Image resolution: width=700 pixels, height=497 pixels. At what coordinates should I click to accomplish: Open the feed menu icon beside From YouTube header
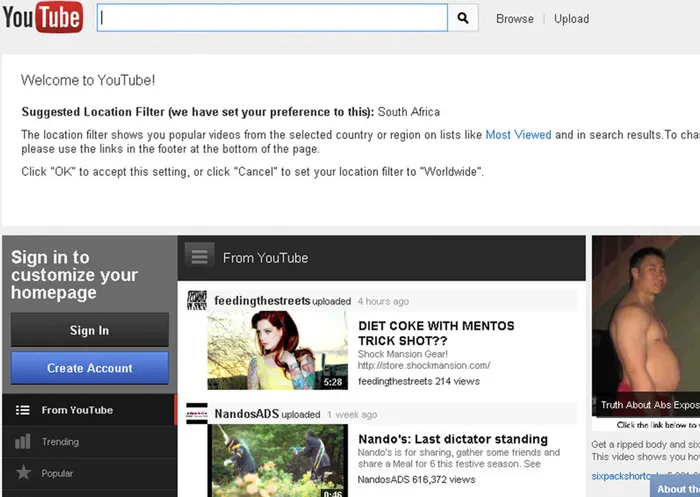click(x=200, y=257)
